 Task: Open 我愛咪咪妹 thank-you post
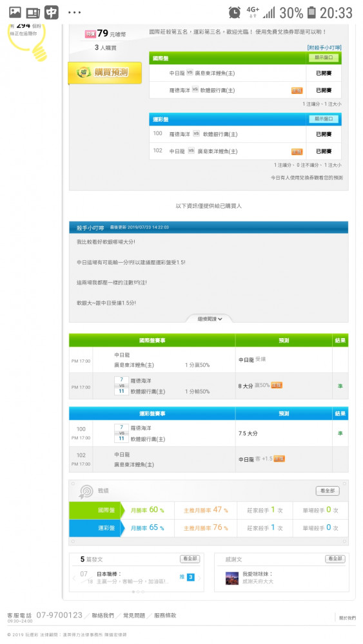[x=257, y=574]
